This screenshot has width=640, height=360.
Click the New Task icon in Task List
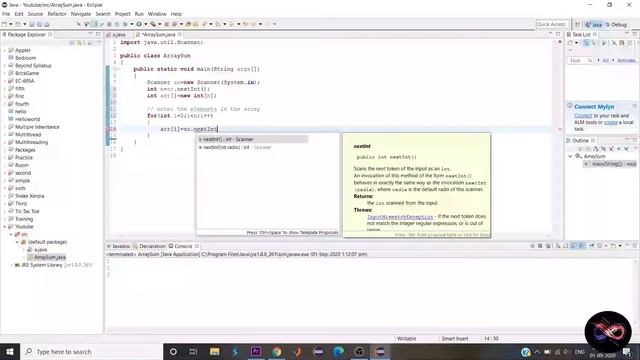tap(570, 43)
